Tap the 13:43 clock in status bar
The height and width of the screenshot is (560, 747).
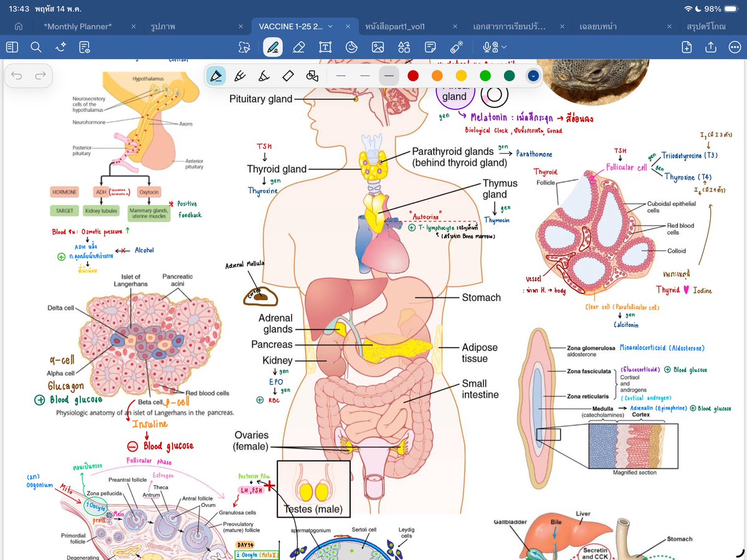coord(19,9)
